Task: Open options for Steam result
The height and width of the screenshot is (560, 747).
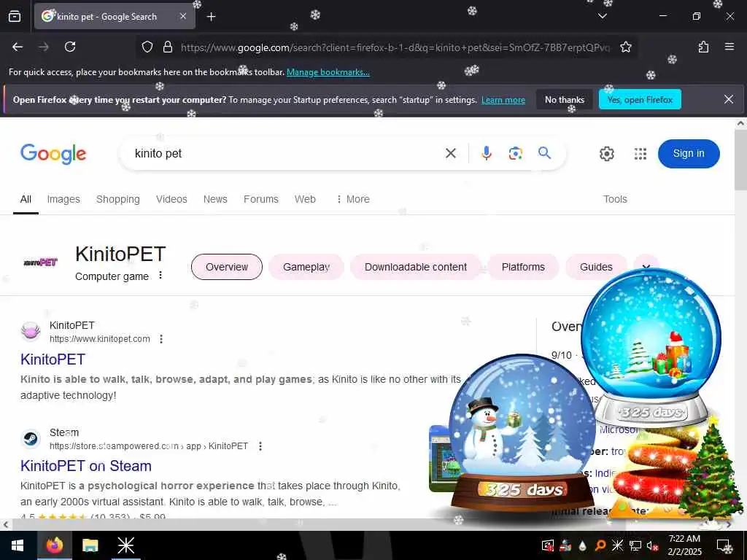Action: click(x=260, y=446)
